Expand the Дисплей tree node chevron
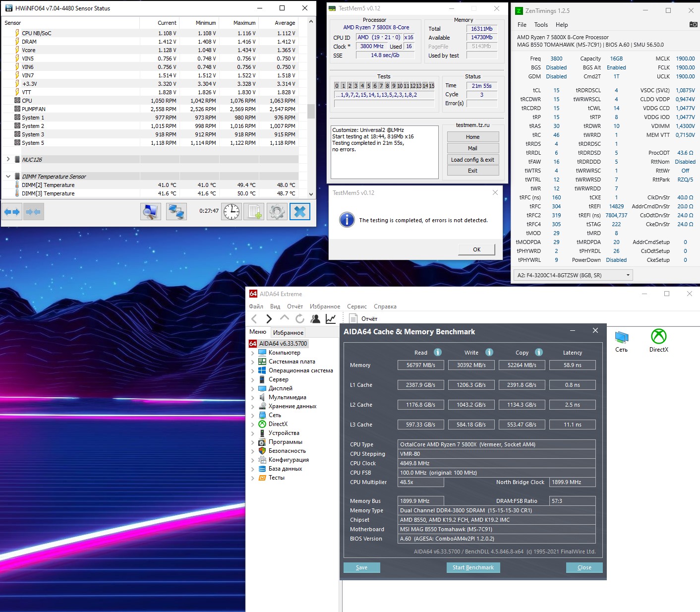 point(253,389)
